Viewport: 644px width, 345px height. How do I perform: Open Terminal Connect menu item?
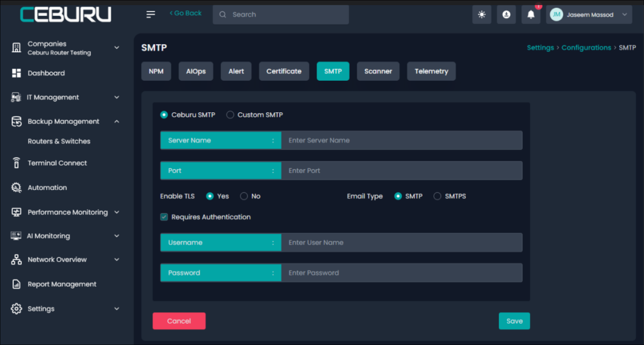click(57, 163)
